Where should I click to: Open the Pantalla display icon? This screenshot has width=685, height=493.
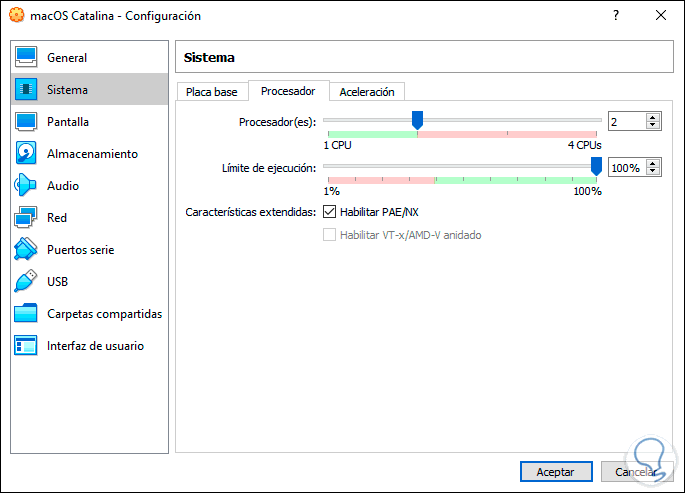click(26, 121)
